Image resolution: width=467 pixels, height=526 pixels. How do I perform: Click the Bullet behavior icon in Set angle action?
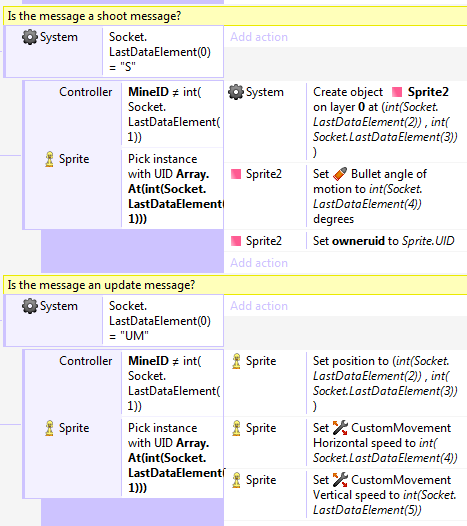click(340, 174)
